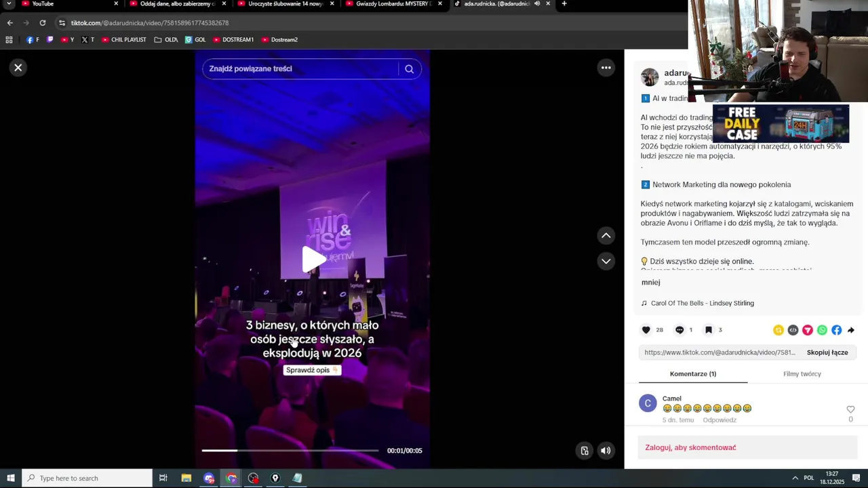Mute the video with speaker icon
This screenshot has height=488, width=868.
[606, 451]
